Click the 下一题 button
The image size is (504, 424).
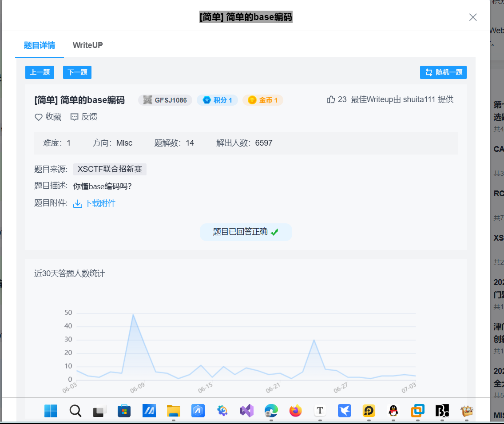(77, 72)
